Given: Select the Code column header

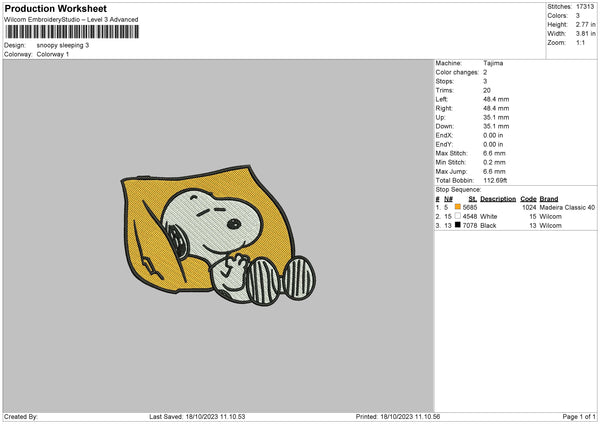Looking at the screenshot, I should tap(528, 198).
